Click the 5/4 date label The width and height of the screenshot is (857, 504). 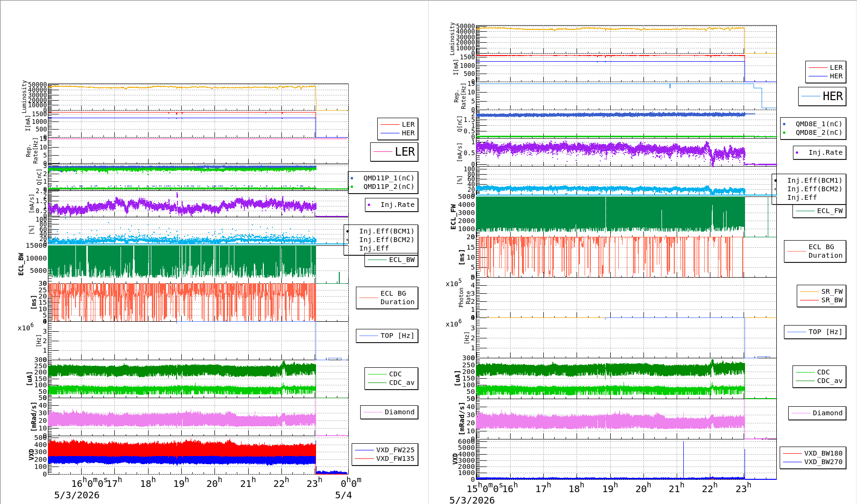(x=343, y=495)
